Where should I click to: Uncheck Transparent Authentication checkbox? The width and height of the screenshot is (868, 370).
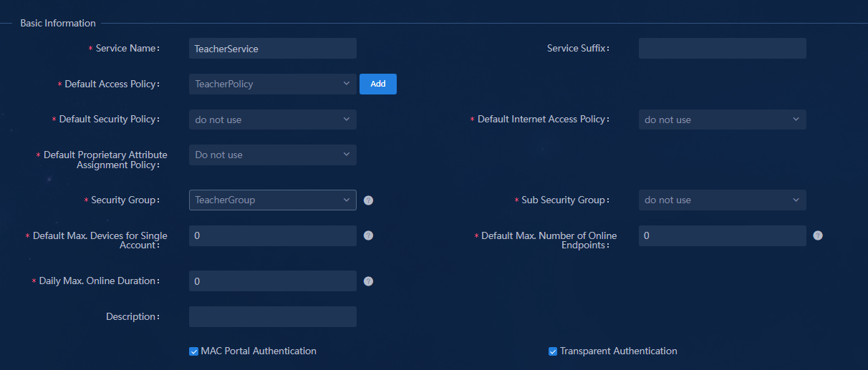[553, 351]
